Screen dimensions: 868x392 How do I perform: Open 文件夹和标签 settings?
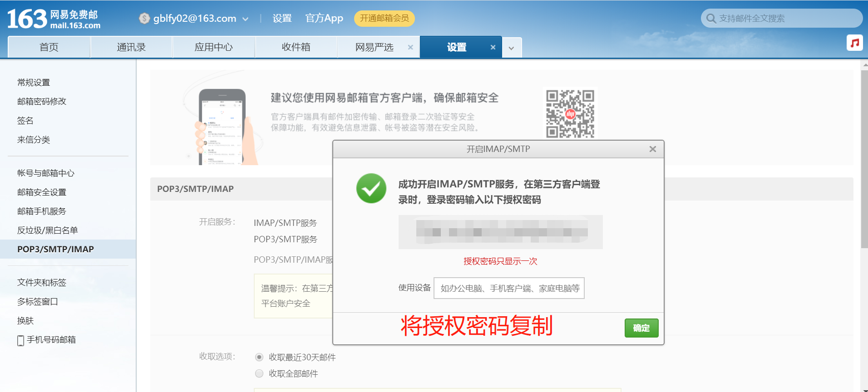coord(42,283)
